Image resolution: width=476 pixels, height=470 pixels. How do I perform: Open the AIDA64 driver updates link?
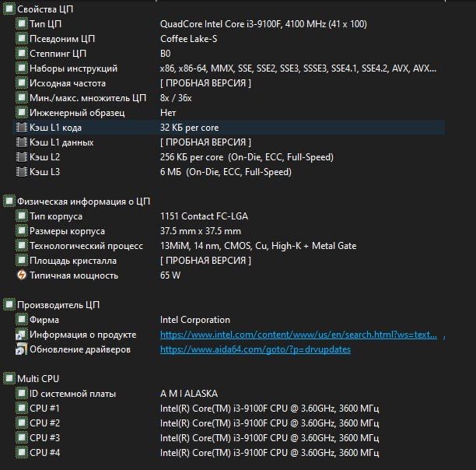click(x=255, y=349)
